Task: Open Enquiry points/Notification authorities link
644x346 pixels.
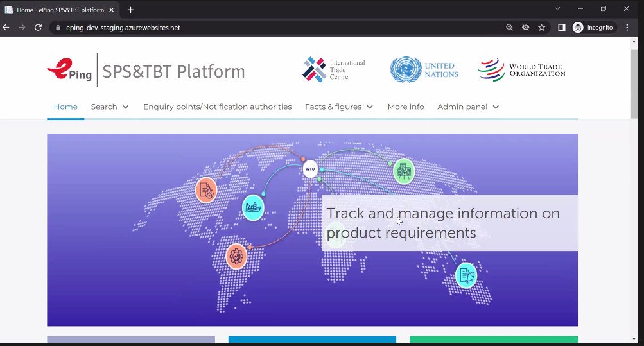Action: coord(217,107)
